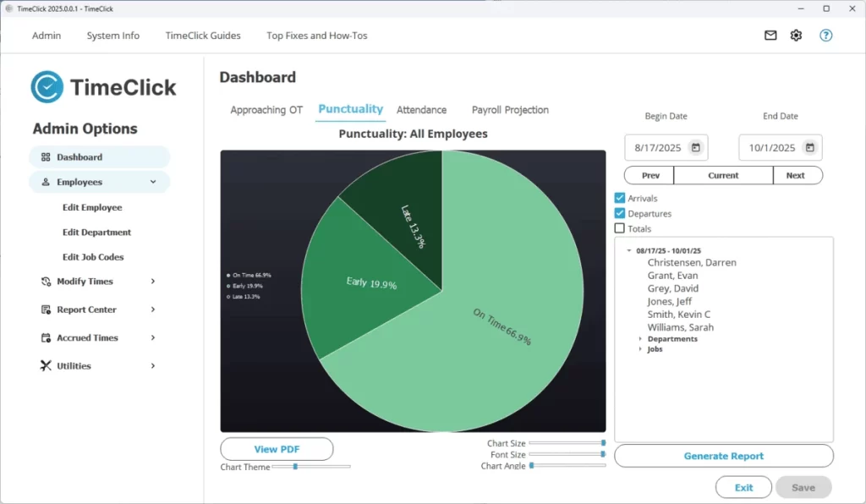866x504 pixels.
Task: Select the Accrued Times icon
Action: (46, 337)
